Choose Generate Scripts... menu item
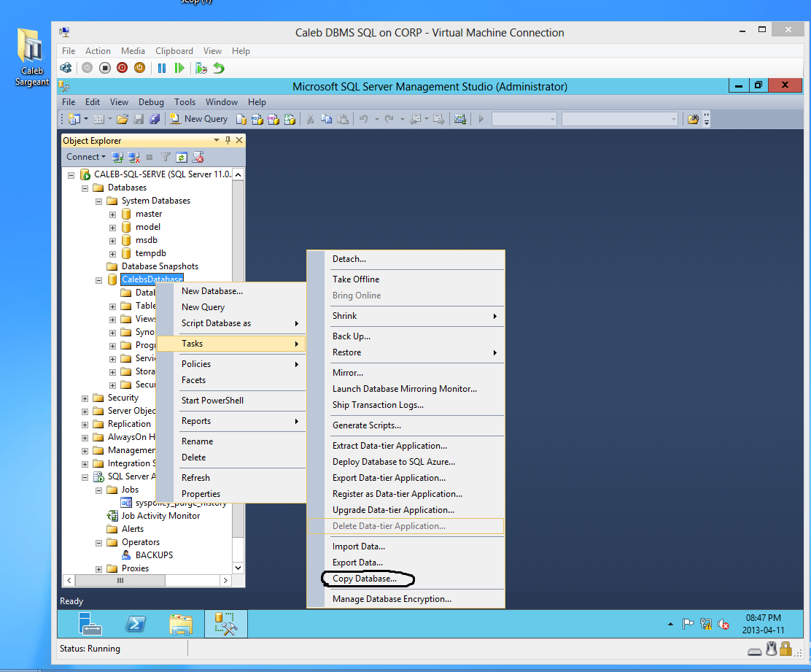Image resolution: width=811 pixels, height=672 pixels. 406,425
